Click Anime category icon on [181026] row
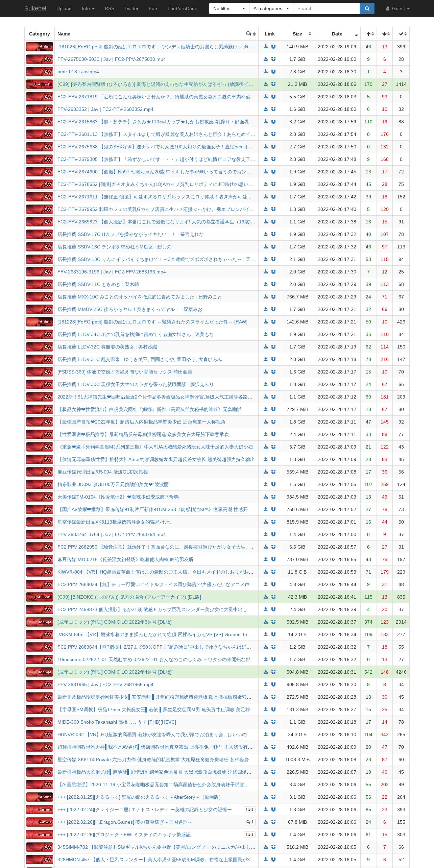 pos(40,47)
